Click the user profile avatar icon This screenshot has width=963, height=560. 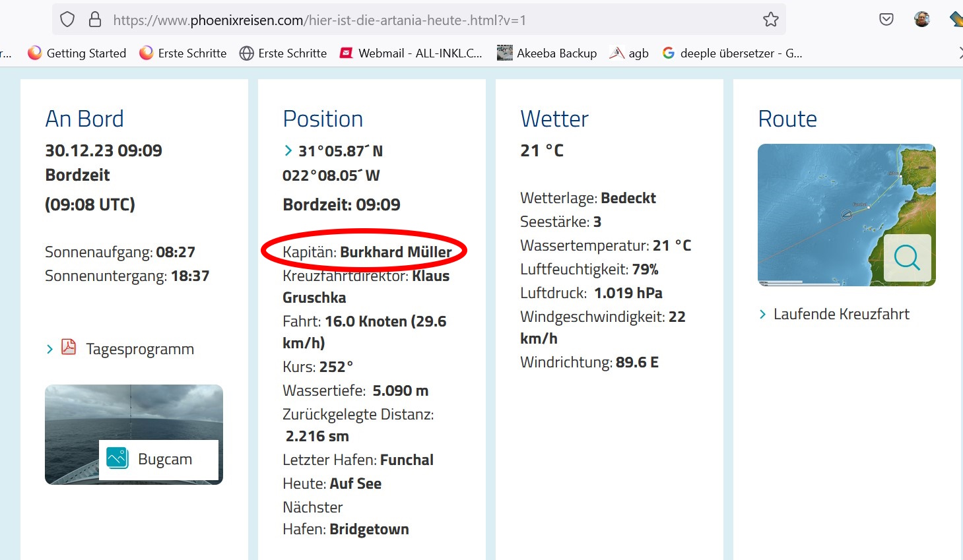(x=922, y=20)
